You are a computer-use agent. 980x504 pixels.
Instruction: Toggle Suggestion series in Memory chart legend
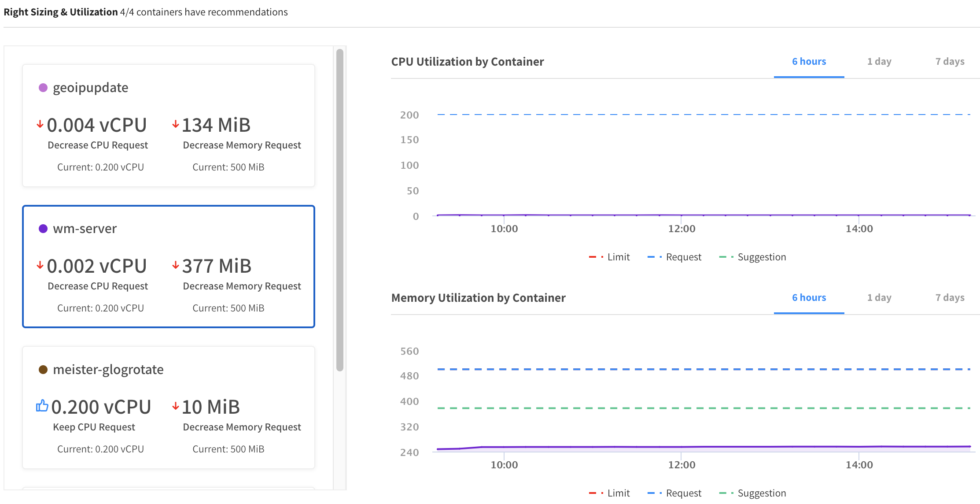(753, 493)
